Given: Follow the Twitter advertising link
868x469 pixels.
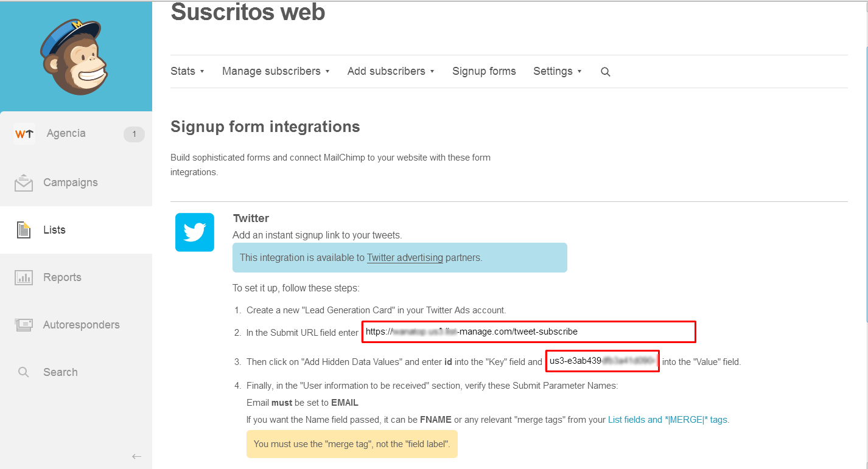Looking at the screenshot, I should point(405,257).
